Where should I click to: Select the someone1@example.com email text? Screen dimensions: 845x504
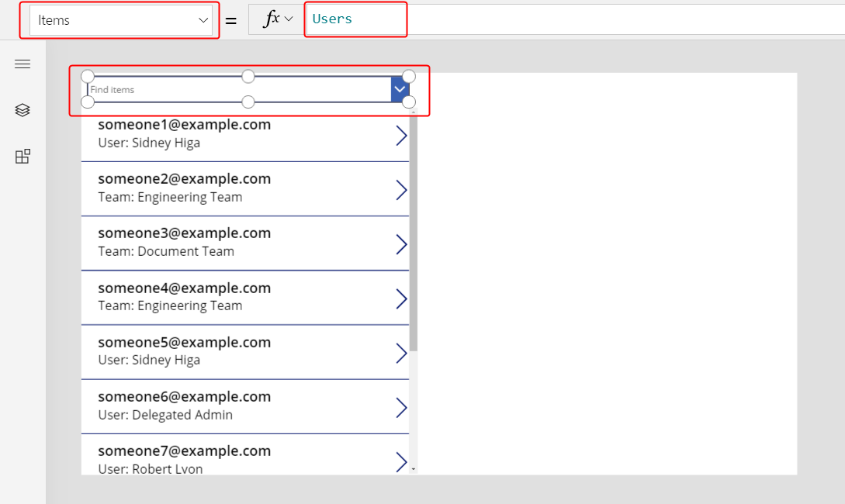[x=185, y=124]
